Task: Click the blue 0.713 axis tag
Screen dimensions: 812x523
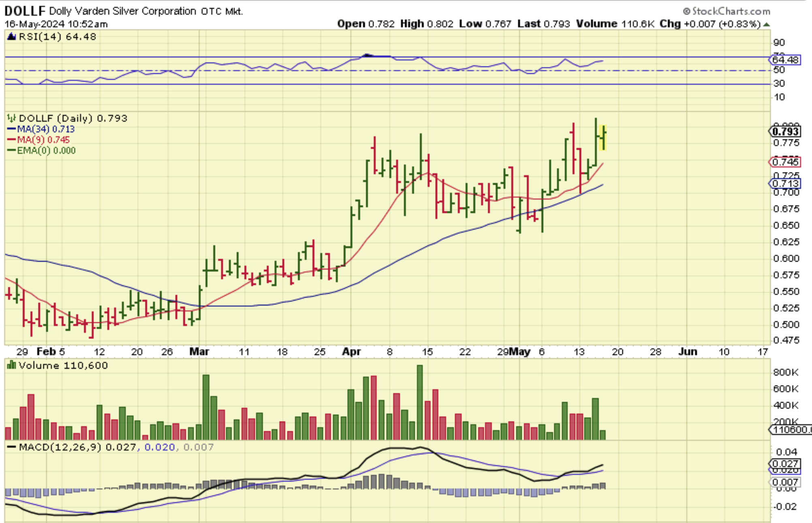Action: 785,184
